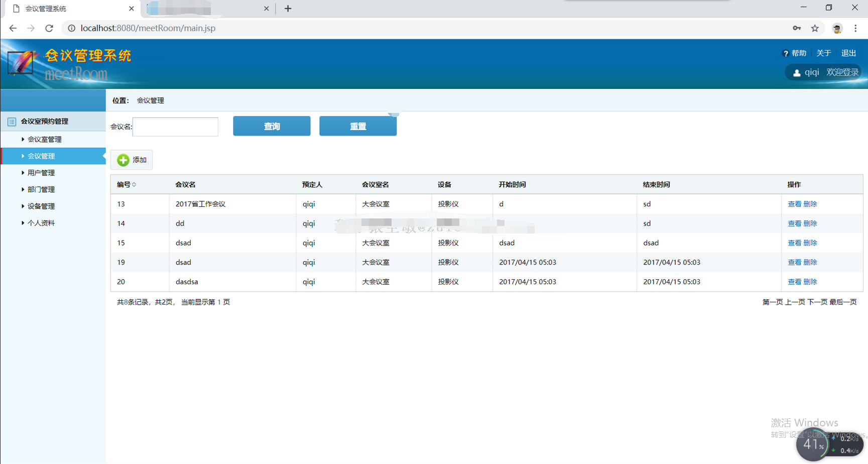Click 查看 for meeting 20
The image size is (868, 464).
pyautogui.click(x=795, y=282)
